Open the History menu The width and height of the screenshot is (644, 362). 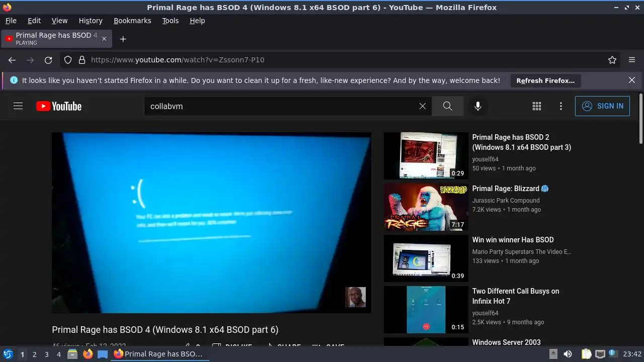coord(91,21)
